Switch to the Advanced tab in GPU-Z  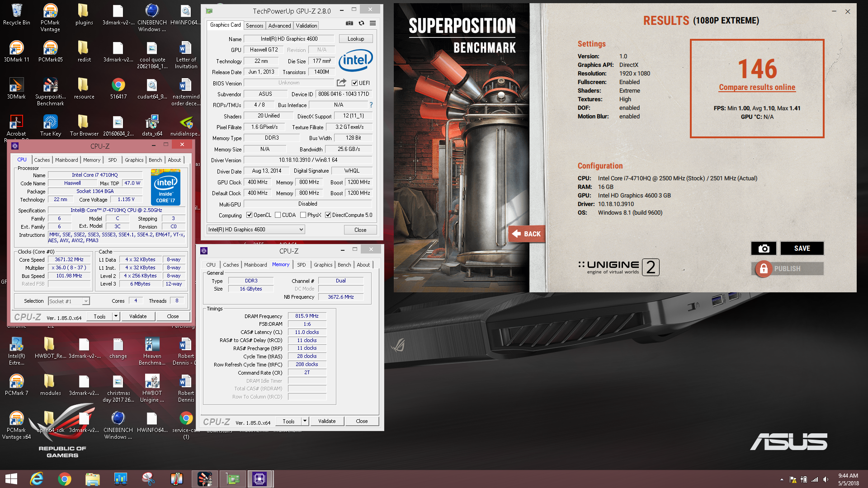point(279,26)
